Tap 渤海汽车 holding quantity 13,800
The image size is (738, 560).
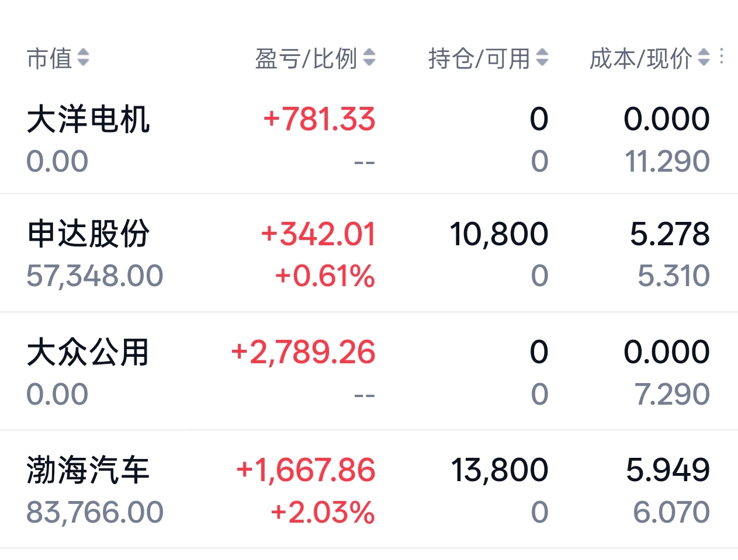[500, 470]
